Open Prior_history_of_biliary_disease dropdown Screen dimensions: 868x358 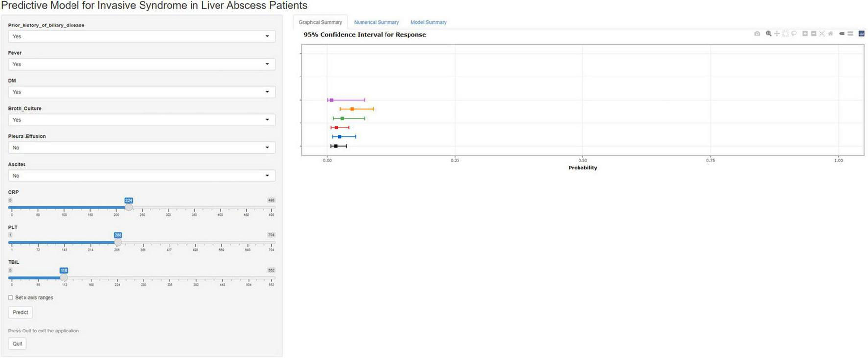pyautogui.click(x=142, y=36)
